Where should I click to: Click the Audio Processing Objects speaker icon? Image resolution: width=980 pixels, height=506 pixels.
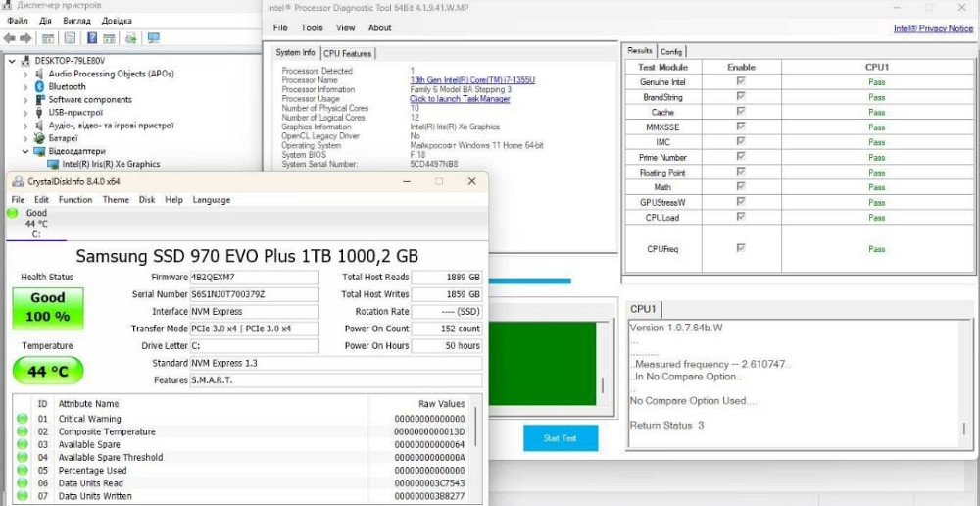click(x=40, y=74)
